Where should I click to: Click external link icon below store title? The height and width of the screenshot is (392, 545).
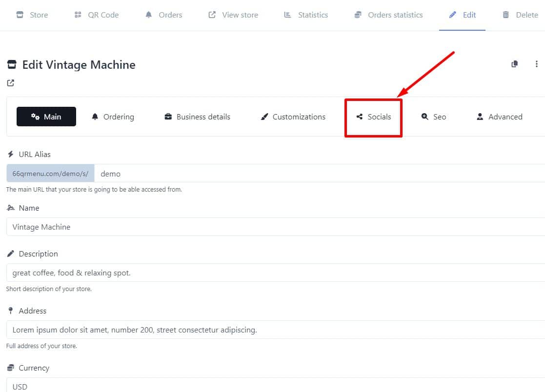click(x=10, y=83)
